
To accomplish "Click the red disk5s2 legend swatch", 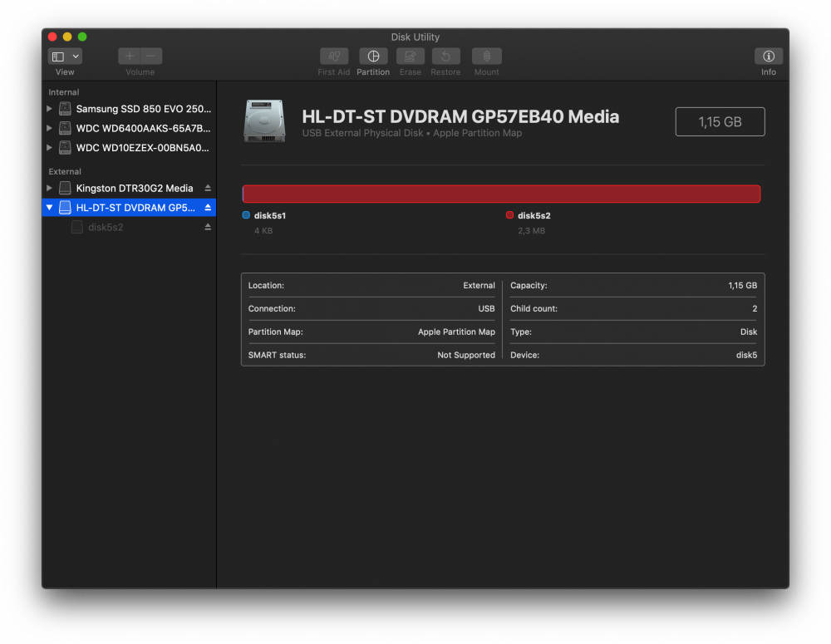I will 509,215.
